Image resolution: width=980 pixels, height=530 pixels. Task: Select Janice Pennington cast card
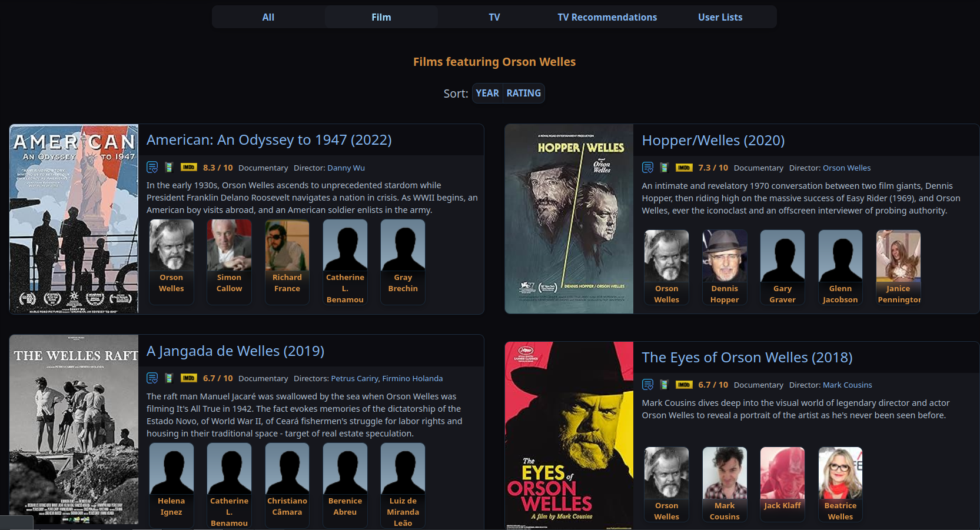click(898, 267)
